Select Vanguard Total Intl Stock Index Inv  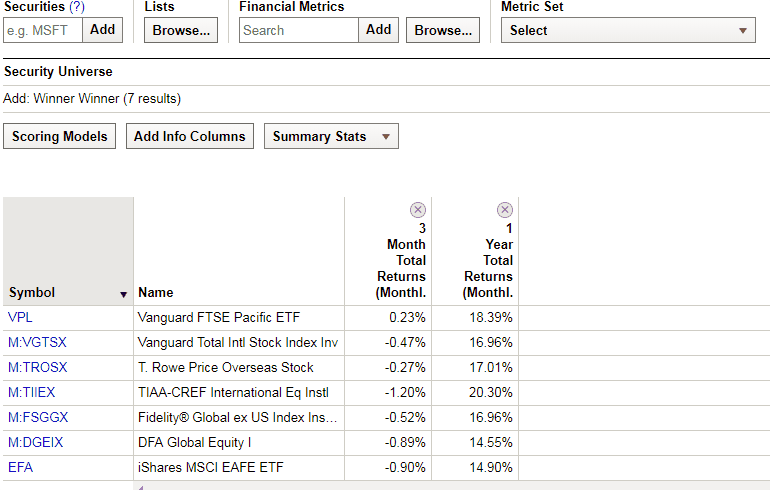point(238,342)
